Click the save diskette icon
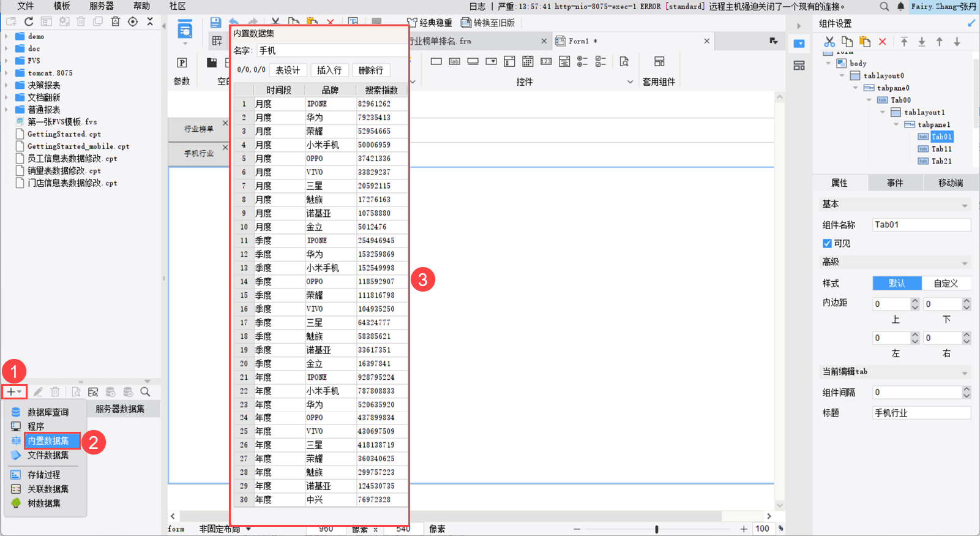Image resolution: width=980 pixels, height=536 pixels. (x=215, y=22)
